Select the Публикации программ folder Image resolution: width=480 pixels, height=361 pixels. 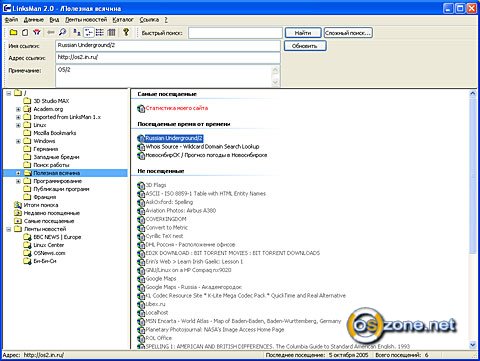point(61,189)
